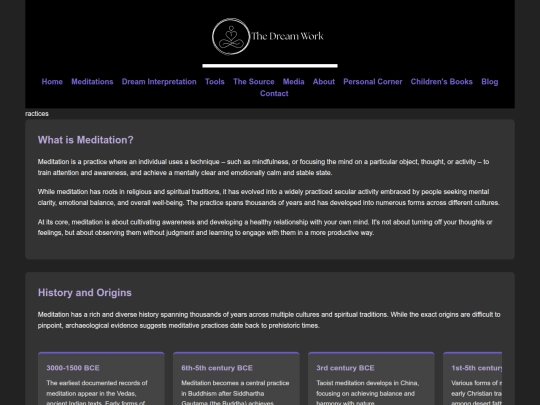Open Dream Interpretation in the navigation
The height and width of the screenshot is (405, 540).
coord(159,82)
